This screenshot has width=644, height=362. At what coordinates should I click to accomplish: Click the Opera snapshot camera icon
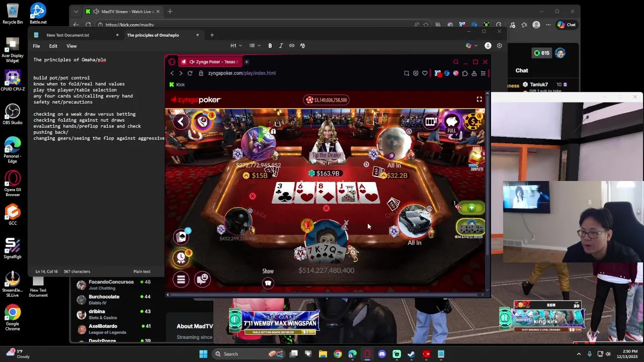coord(407,73)
